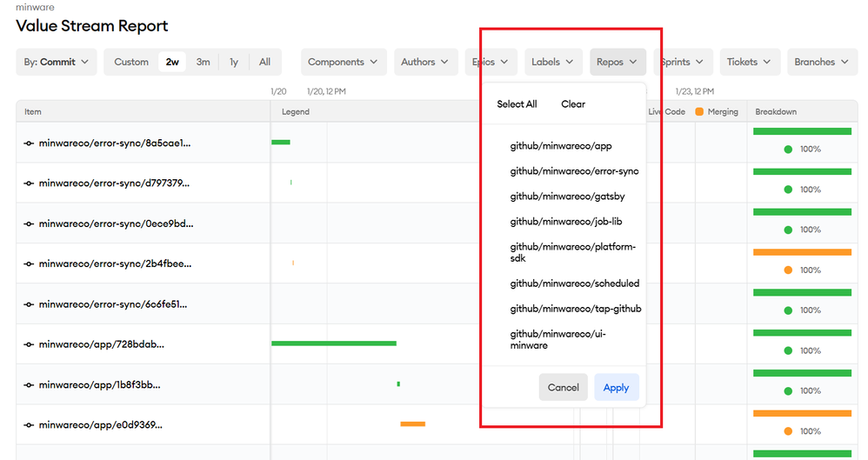The width and height of the screenshot is (868, 460).
Task: Open minwareco/app/e0d9369 item
Action: [101, 425]
